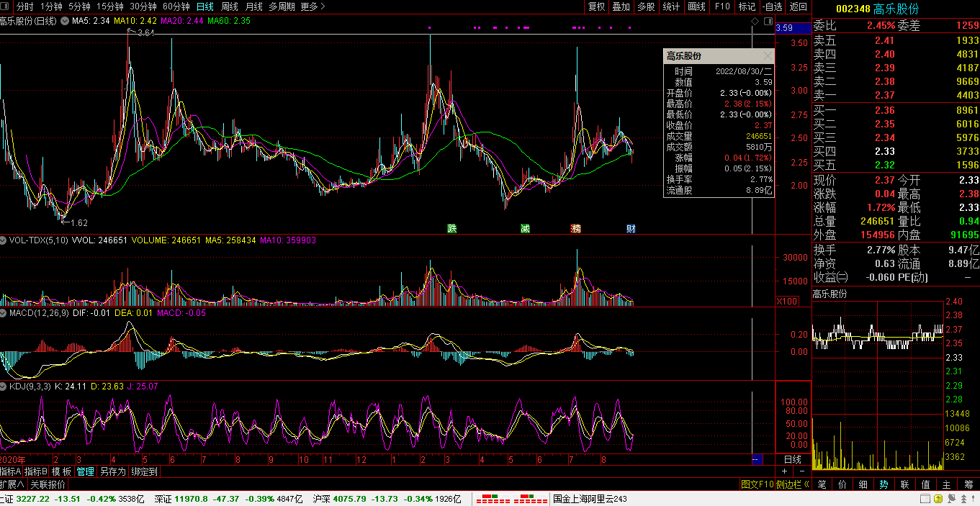The image size is (980, 506).
Task: Switch to the 周线 weekly chart
Action: (229, 6)
